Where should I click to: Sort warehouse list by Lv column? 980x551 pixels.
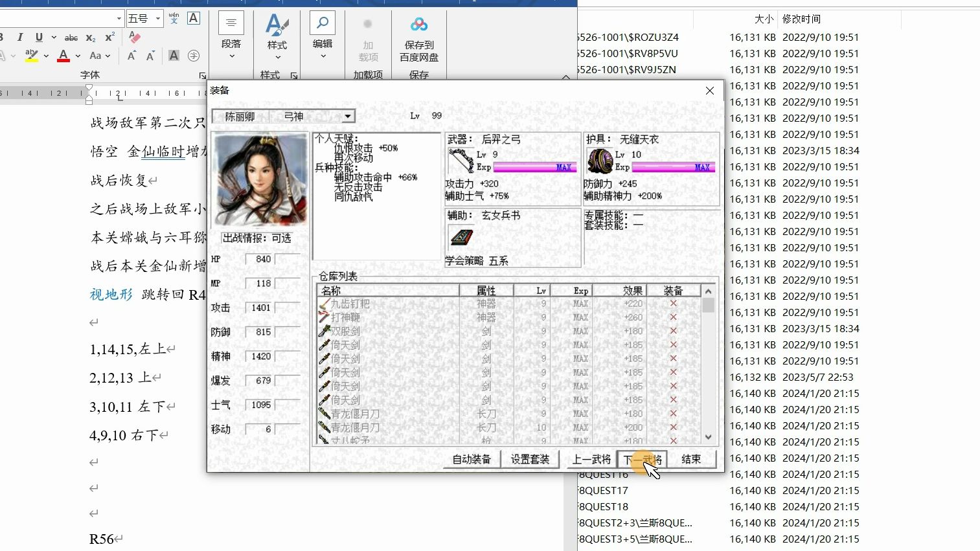(532, 291)
